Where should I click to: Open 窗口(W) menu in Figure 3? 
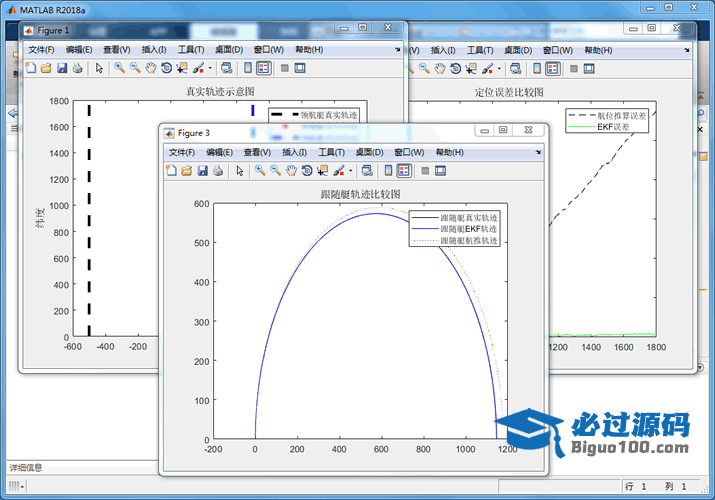(x=409, y=152)
